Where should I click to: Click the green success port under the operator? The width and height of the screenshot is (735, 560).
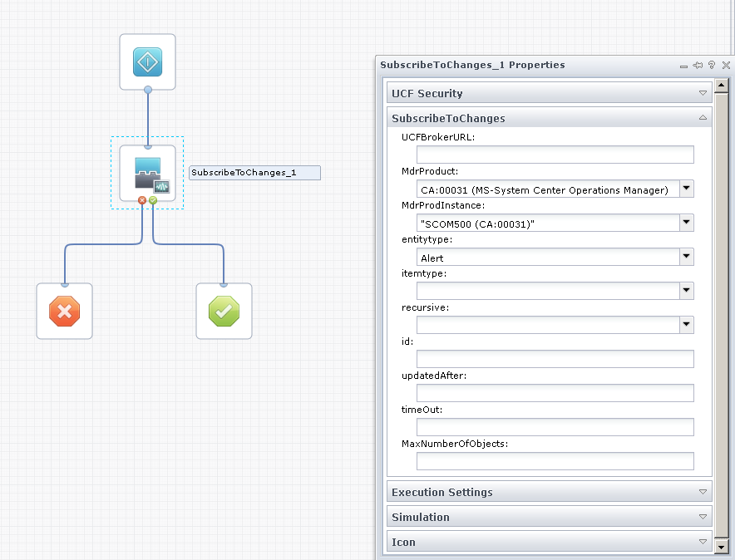tap(153, 200)
